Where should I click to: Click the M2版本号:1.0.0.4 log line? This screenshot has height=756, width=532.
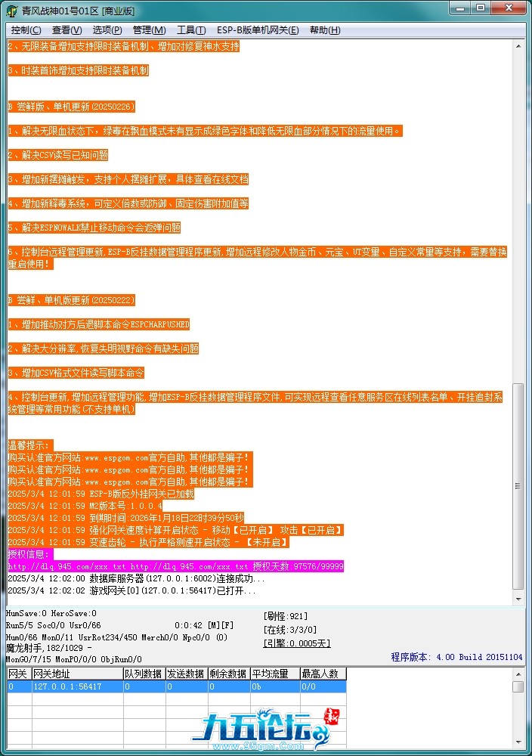(x=85, y=506)
